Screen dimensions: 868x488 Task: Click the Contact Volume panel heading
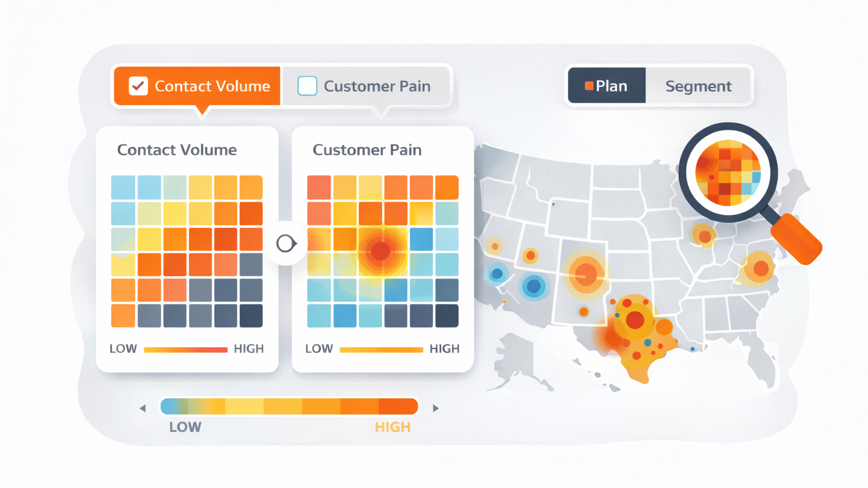click(176, 150)
